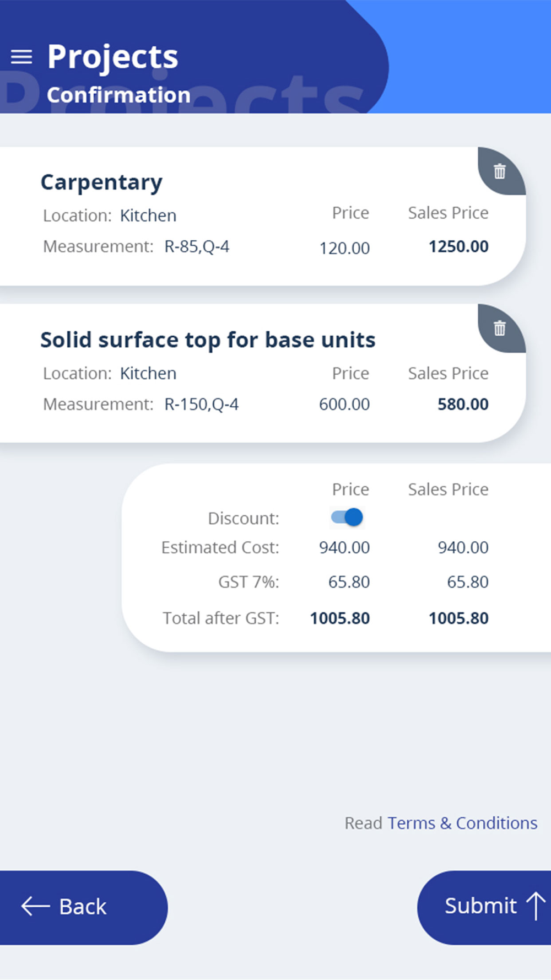Delete the Carpentary item with trash icon
Viewport: 551px width, 980px height.
(x=500, y=171)
